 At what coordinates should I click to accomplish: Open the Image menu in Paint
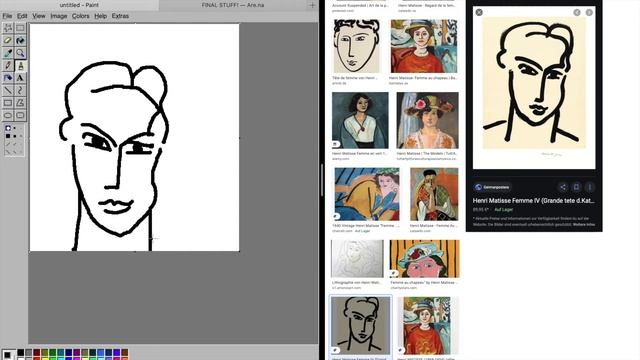(x=59, y=16)
